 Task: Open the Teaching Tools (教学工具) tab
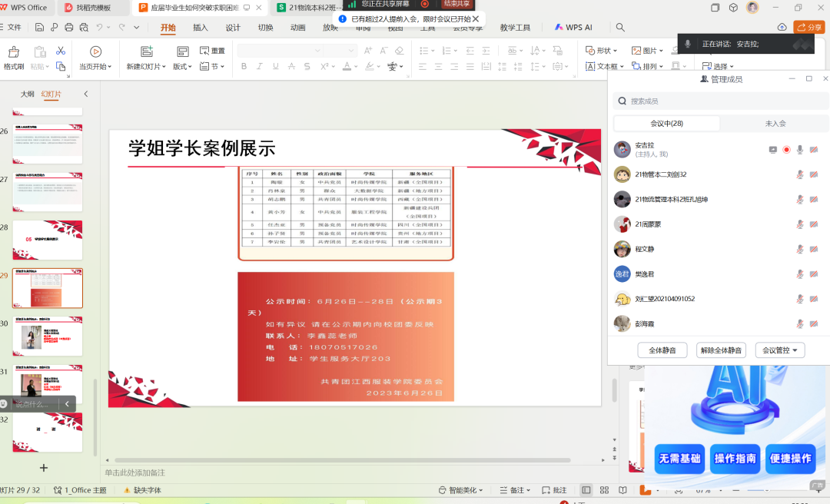click(x=515, y=28)
